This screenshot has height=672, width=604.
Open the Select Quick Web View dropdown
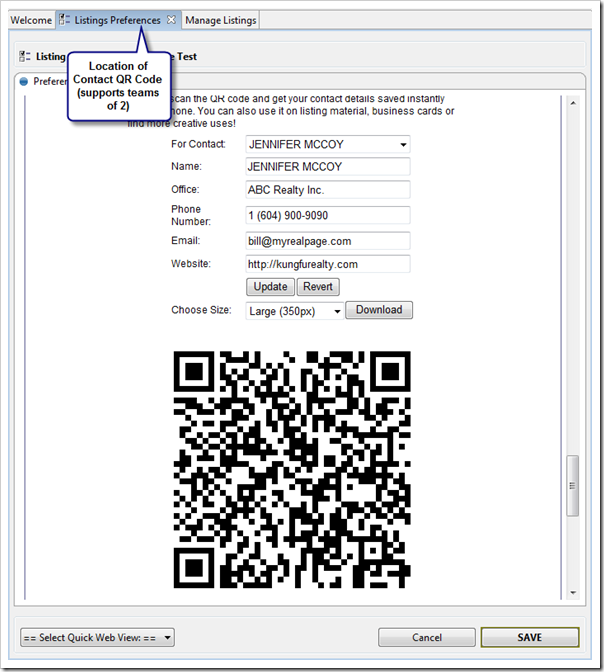97,638
